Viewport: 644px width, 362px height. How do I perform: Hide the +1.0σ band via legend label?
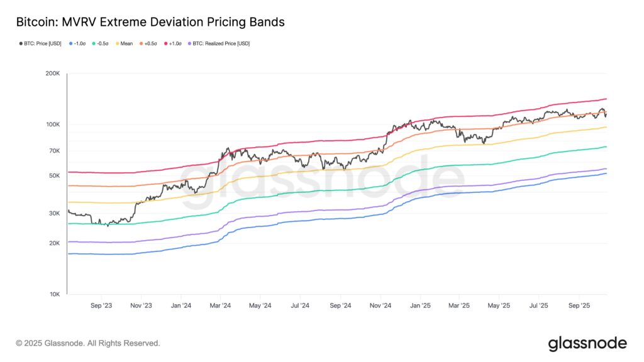(175, 43)
